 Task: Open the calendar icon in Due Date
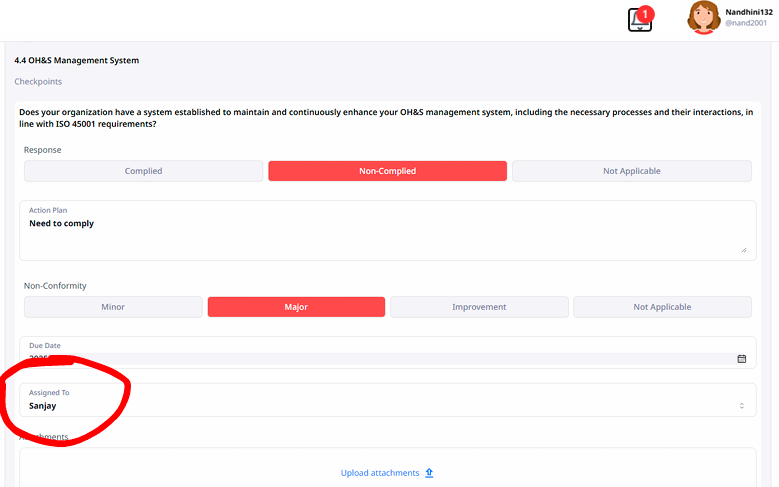(x=741, y=358)
